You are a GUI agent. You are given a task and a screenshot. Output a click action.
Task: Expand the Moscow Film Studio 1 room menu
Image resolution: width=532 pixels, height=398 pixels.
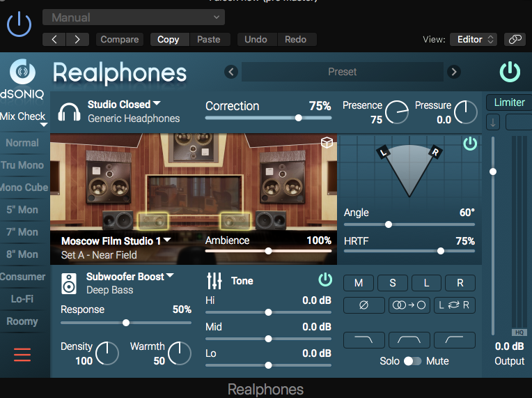[116, 240]
